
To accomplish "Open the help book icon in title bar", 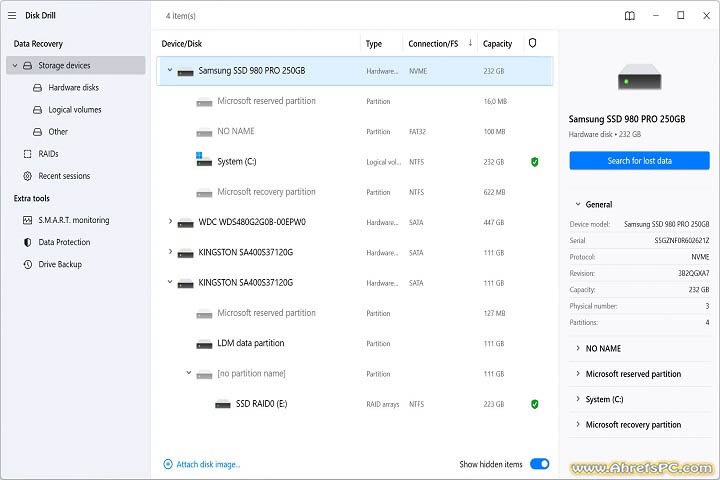I will 630,16.
